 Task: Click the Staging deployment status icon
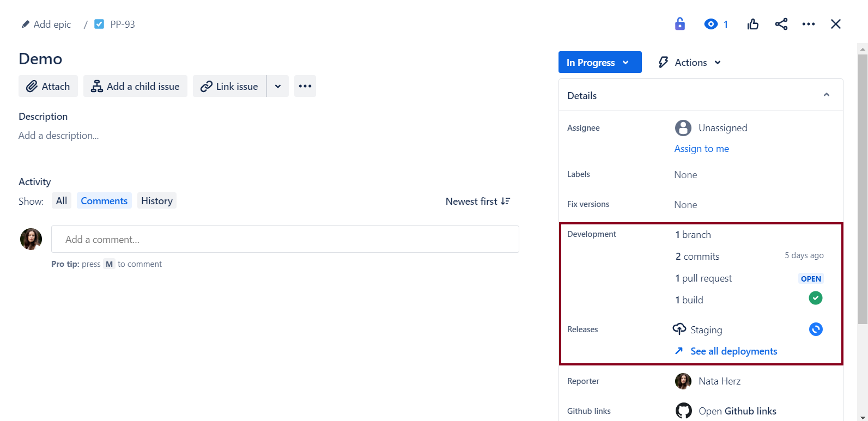(815, 329)
